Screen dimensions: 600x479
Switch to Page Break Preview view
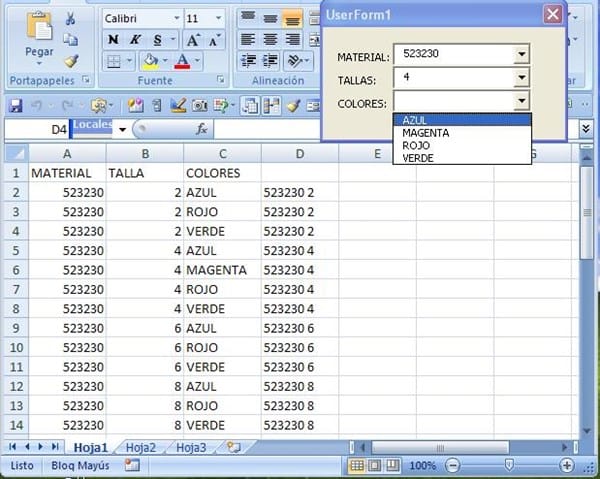[x=392, y=465]
